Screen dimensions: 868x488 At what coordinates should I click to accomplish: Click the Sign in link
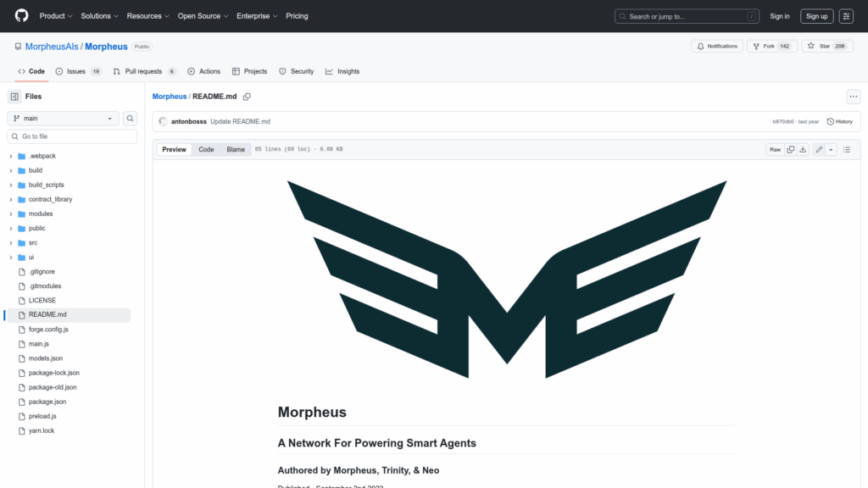(780, 16)
